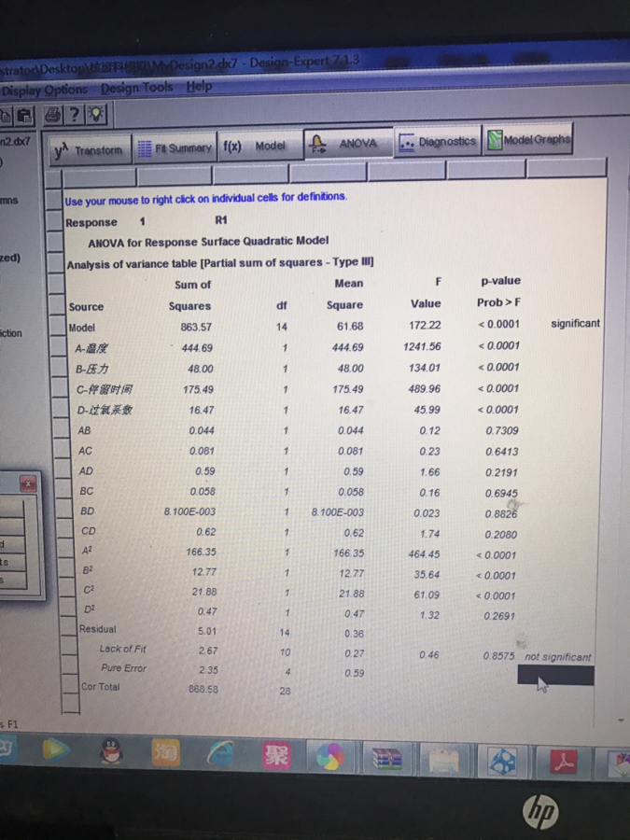The image size is (630, 840).
Task: Open the green video player taskbar icon
Action: point(56,750)
